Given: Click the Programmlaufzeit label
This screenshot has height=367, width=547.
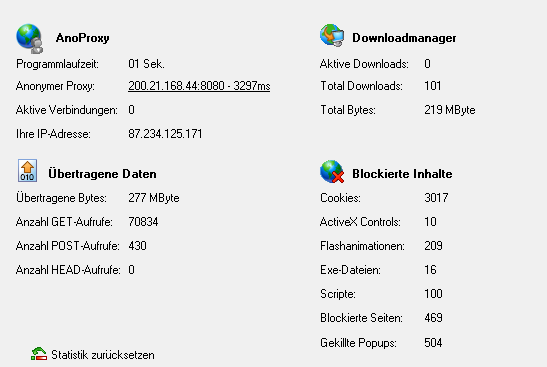Looking at the screenshot, I should 57,64.
